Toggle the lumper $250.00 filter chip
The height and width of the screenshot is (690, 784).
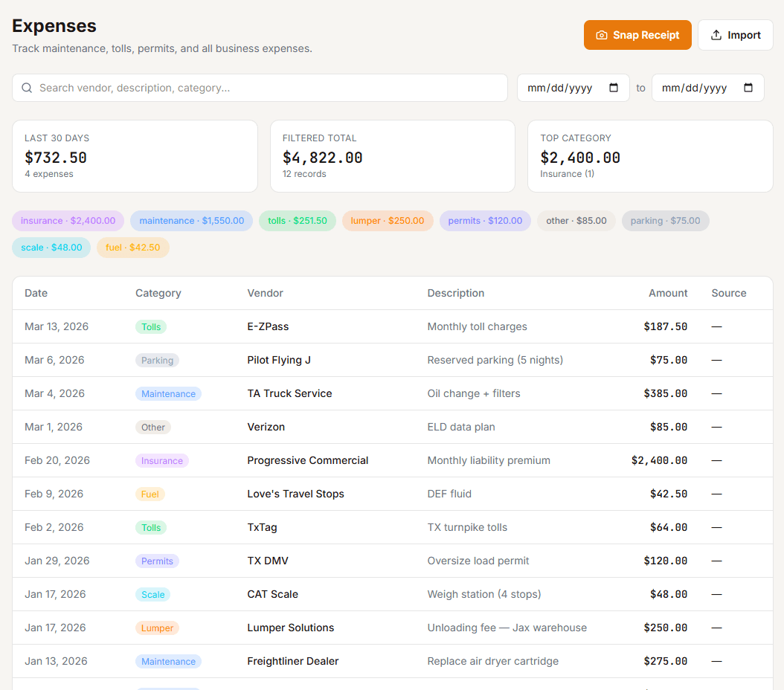tap(388, 221)
